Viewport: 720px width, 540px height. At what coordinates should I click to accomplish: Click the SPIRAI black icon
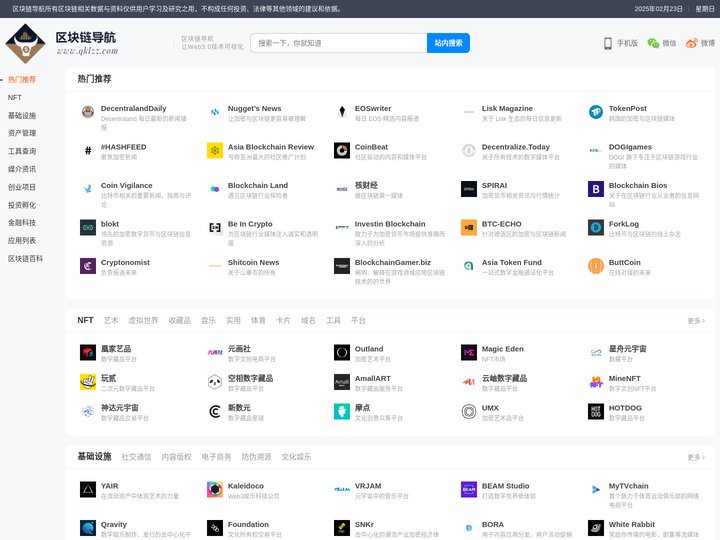469,189
